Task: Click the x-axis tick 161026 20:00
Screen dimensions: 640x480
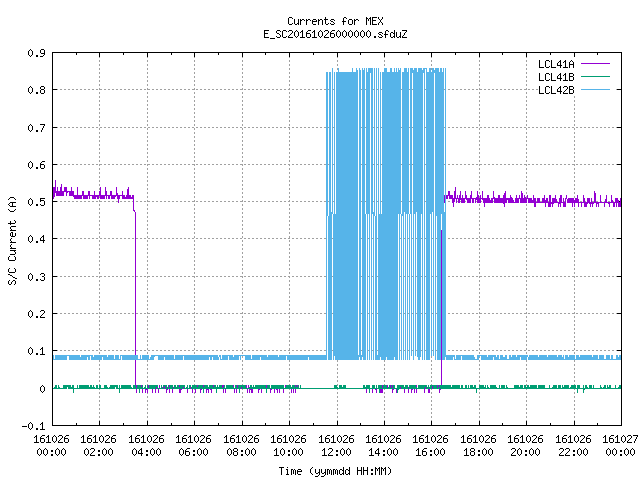Action: (525, 446)
